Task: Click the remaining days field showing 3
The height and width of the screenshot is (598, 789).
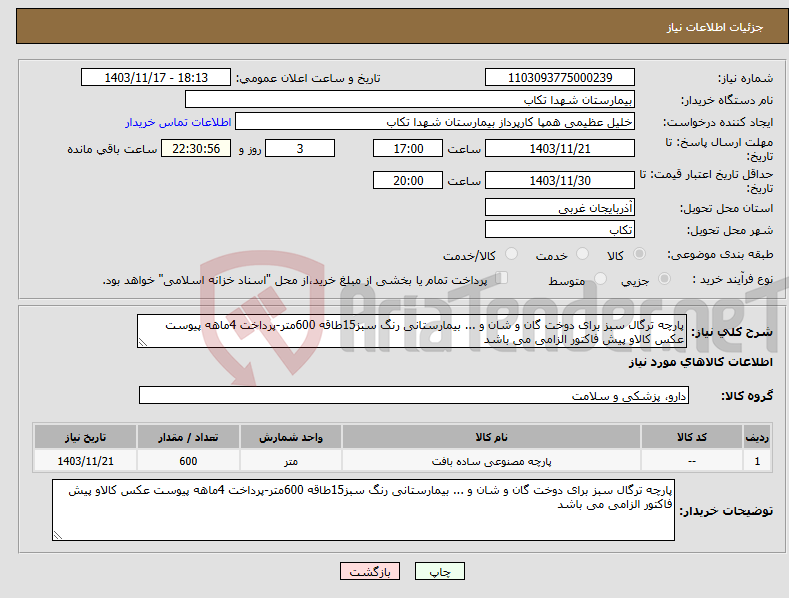Action: coord(300,148)
